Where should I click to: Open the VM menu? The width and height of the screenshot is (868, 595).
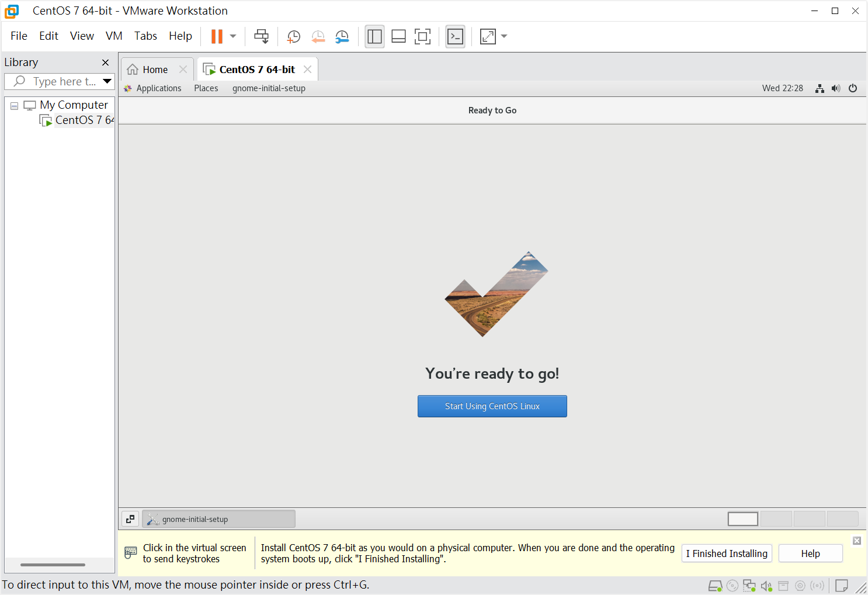[114, 36]
